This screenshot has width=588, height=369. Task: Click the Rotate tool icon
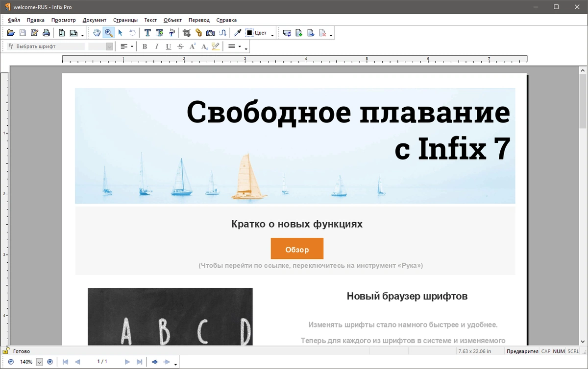(x=132, y=33)
